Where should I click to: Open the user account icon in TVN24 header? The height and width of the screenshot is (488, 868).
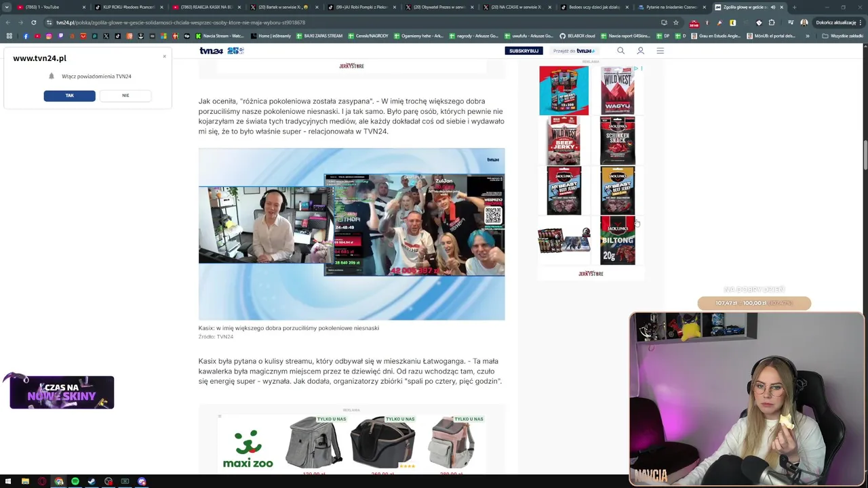click(640, 51)
